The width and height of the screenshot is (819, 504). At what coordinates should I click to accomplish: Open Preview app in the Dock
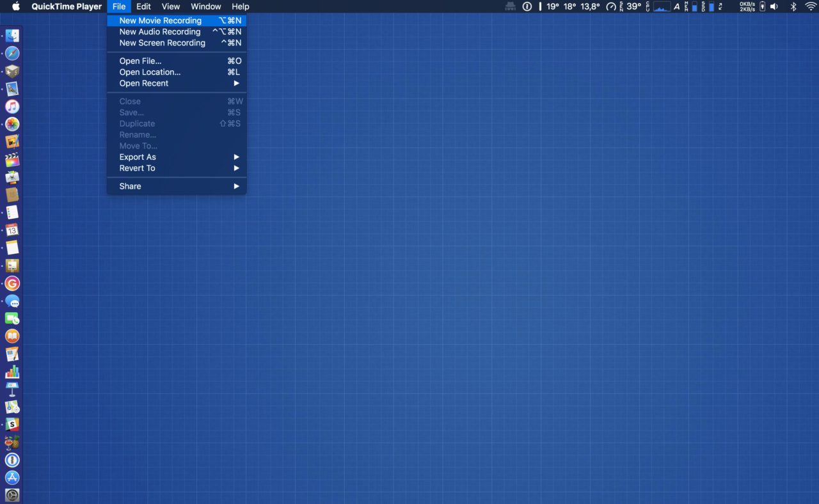pyautogui.click(x=12, y=89)
